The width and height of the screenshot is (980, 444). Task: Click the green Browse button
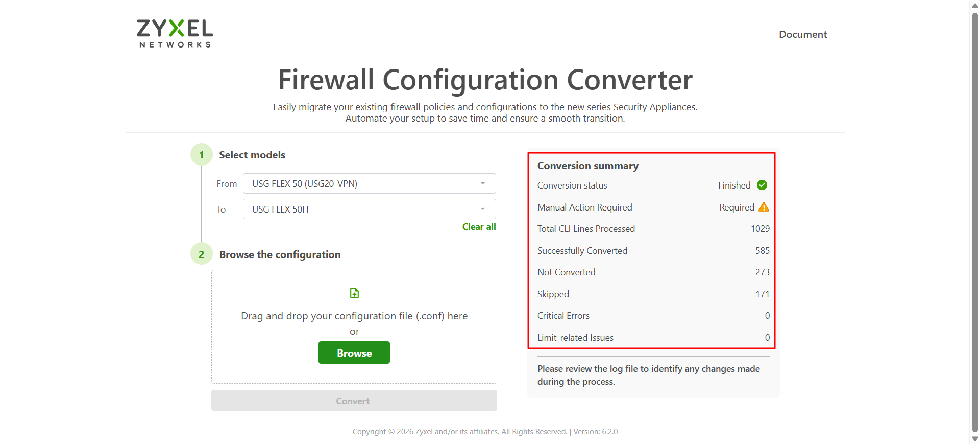click(354, 353)
